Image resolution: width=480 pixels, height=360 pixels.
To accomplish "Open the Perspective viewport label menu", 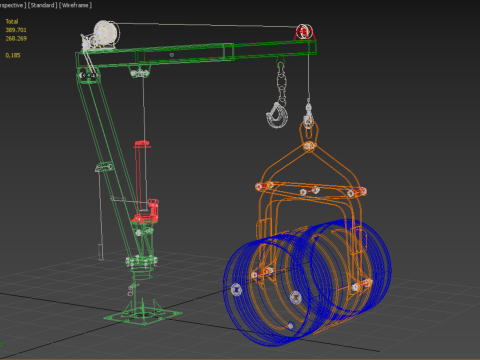I will (x=13, y=5).
